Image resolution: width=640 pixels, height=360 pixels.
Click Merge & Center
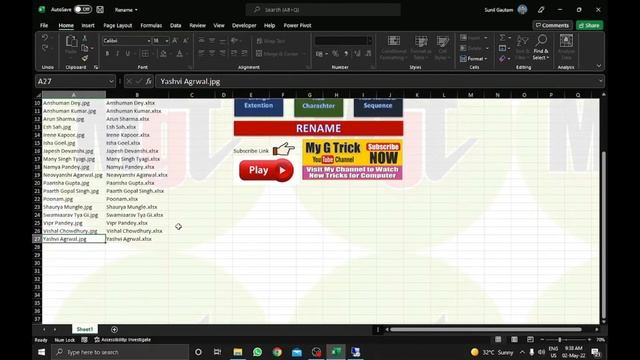[278, 53]
